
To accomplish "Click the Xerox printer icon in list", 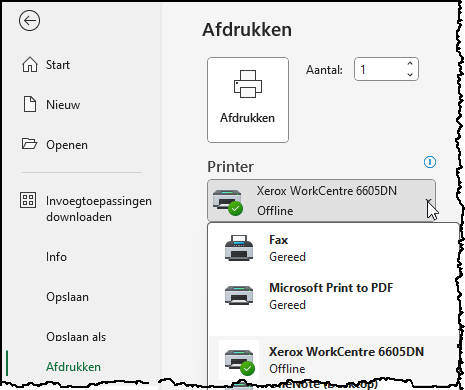I will click(x=239, y=361).
